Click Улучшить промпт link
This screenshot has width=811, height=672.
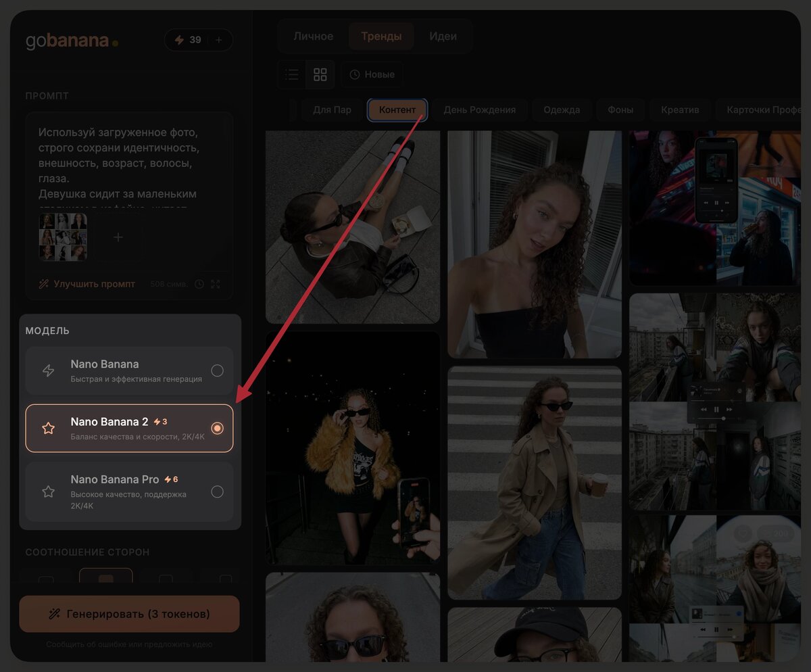pos(87,285)
